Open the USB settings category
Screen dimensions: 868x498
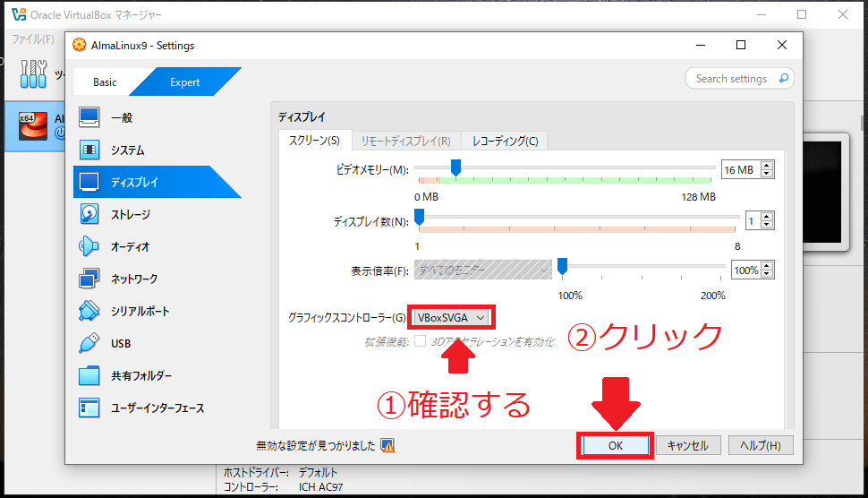157,343
